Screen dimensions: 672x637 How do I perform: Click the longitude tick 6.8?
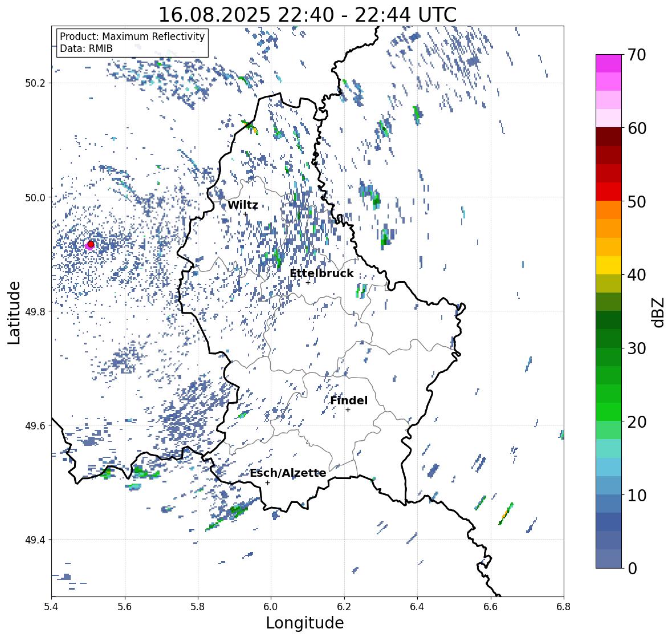[564, 606]
